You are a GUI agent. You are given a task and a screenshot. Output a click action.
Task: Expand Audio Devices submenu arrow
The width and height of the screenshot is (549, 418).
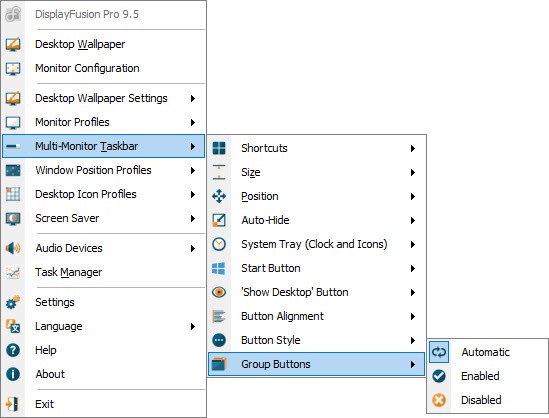193,249
